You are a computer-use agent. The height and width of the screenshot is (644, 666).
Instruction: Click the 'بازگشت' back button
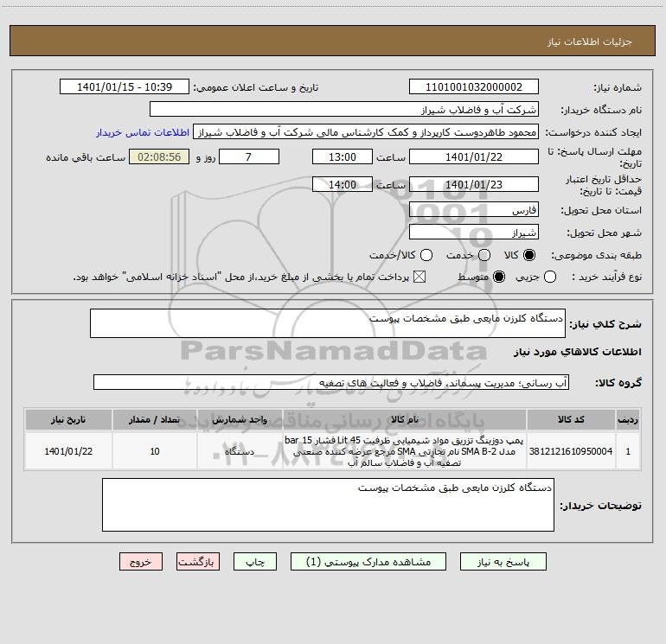[x=198, y=562]
